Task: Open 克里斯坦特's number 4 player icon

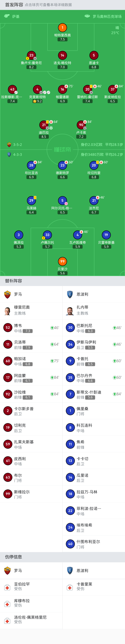Action: point(37,89)
